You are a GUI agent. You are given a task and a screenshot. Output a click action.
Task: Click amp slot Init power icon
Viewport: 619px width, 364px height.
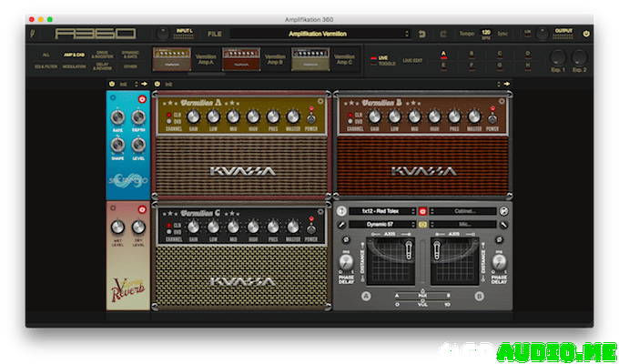point(157,84)
